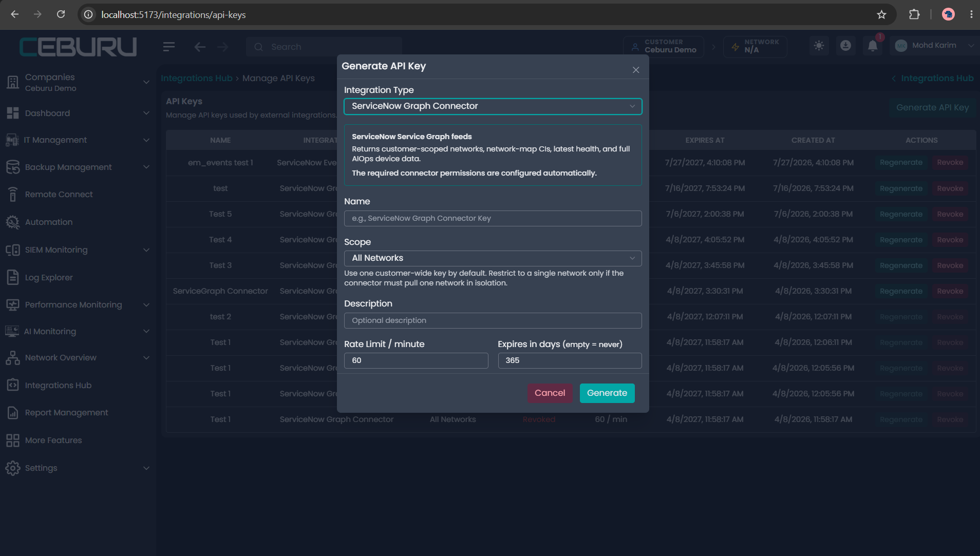The image size is (980, 556).
Task: Click the Integrations Hub back link
Action: [933, 78]
